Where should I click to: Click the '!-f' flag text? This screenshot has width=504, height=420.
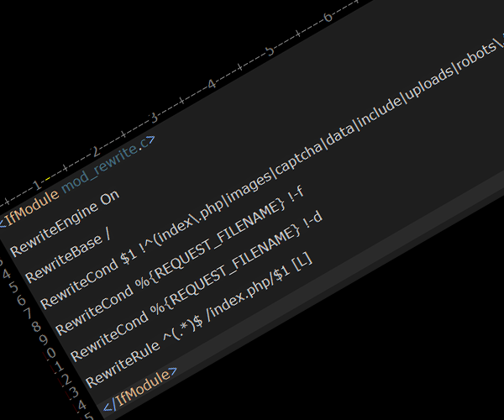tap(296, 195)
